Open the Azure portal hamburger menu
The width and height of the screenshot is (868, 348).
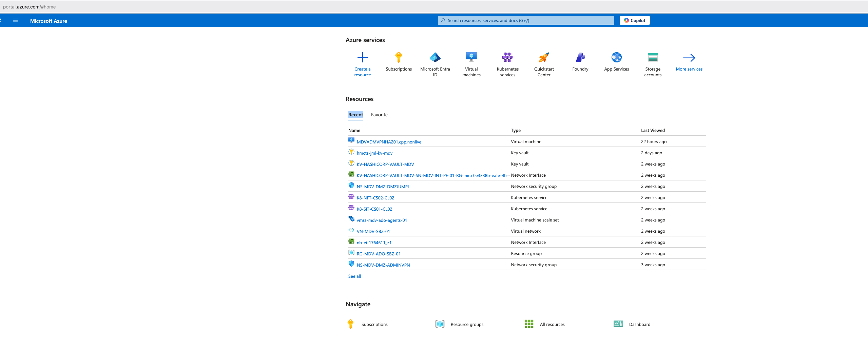[15, 20]
